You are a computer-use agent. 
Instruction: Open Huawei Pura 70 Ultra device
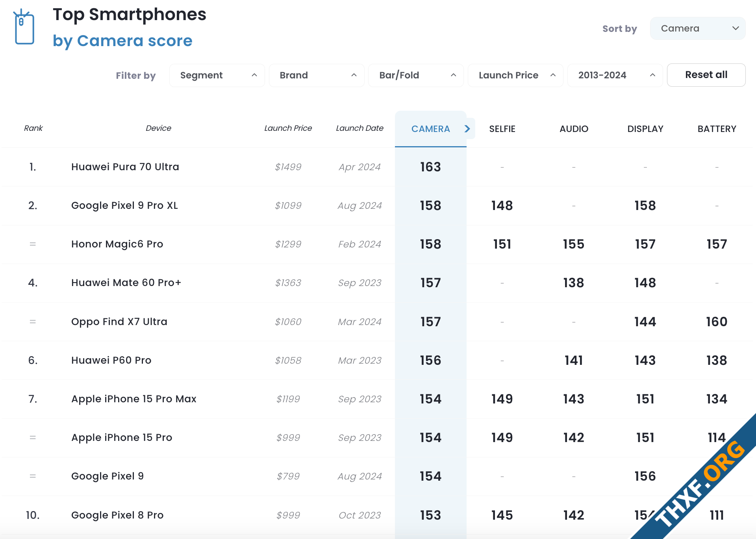pos(125,167)
